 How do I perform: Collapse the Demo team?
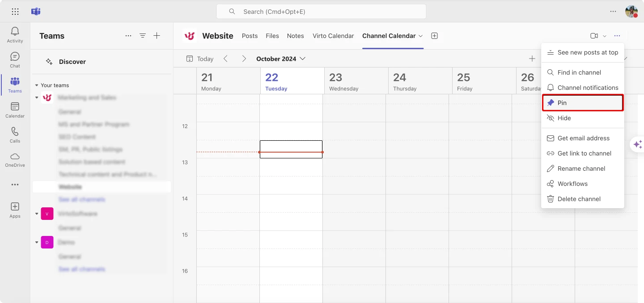37,242
